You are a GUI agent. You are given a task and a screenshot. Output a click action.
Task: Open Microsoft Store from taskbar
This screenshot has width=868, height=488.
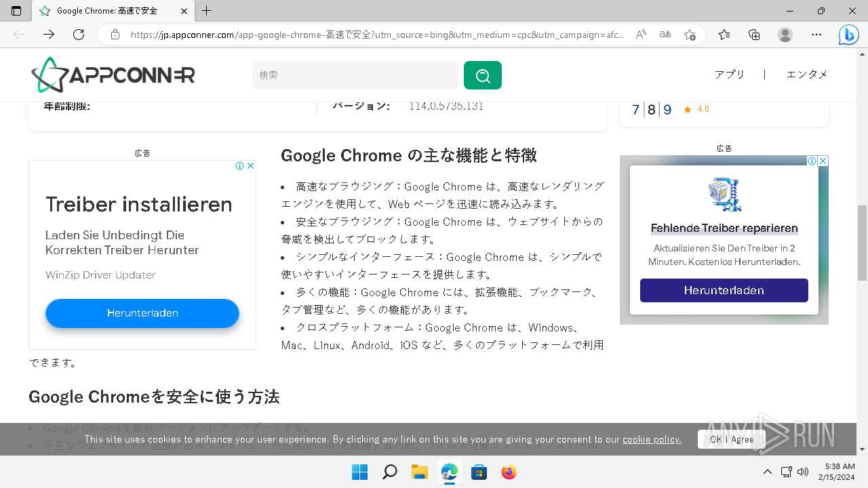pyautogui.click(x=479, y=472)
